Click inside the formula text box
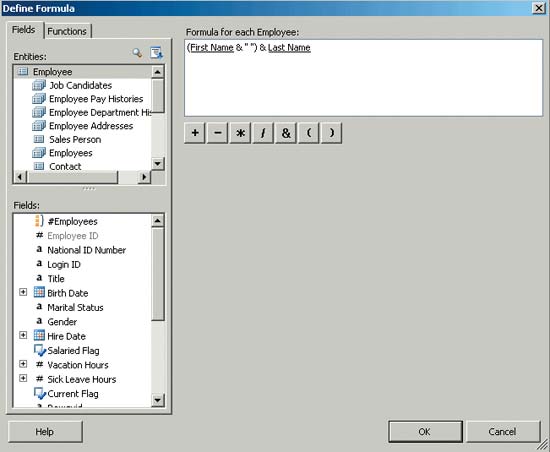Screen dimensions: 550x452 (x=363, y=78)
